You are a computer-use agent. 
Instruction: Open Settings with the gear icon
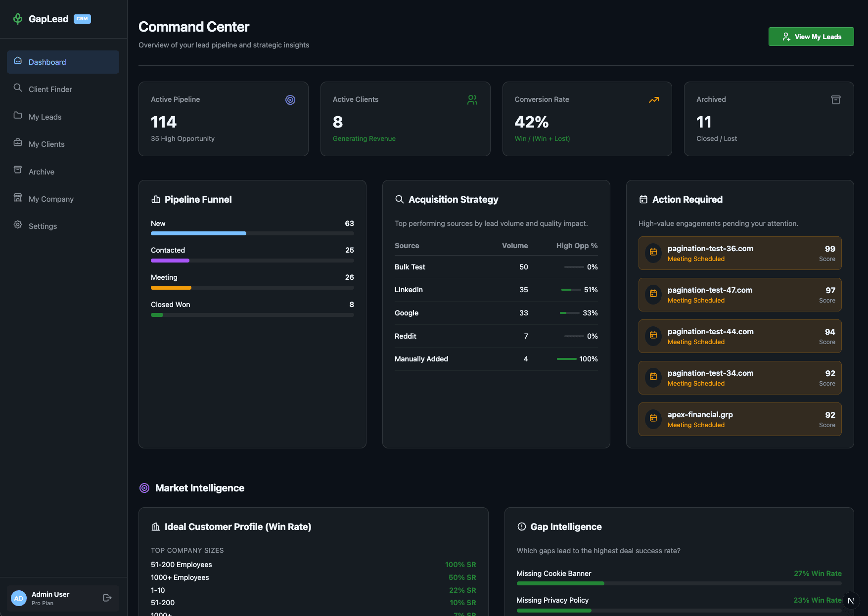pos(17,226)
